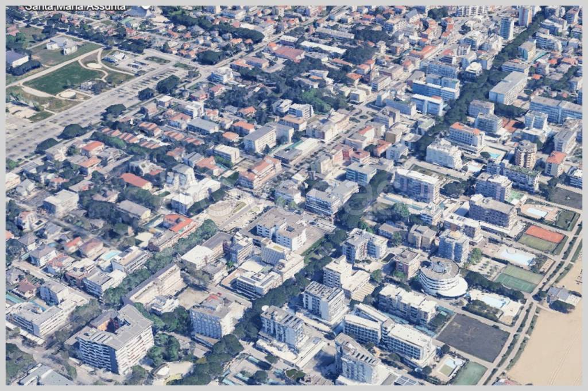Click the small turquoise pool on the left side

tap(110, 255)
